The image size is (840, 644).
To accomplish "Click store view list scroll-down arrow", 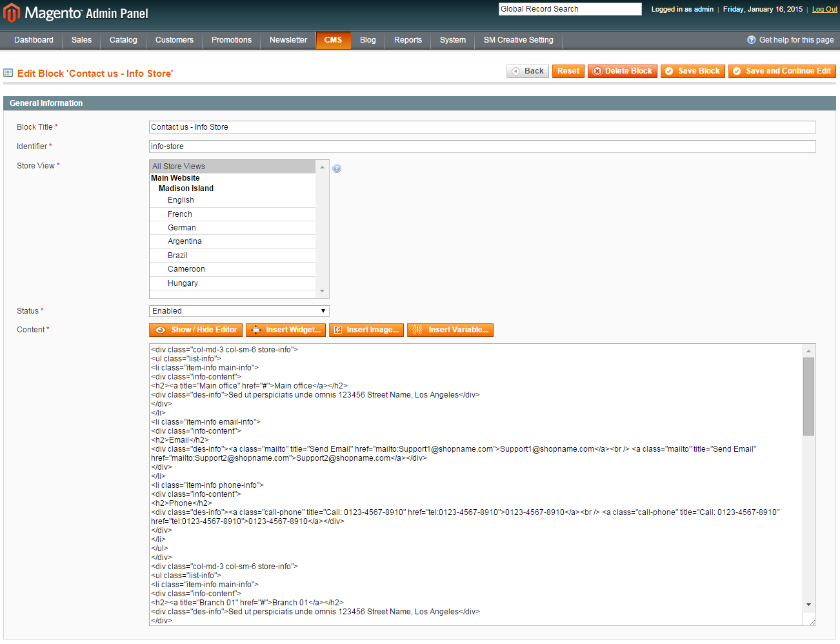I will point(323,291).
